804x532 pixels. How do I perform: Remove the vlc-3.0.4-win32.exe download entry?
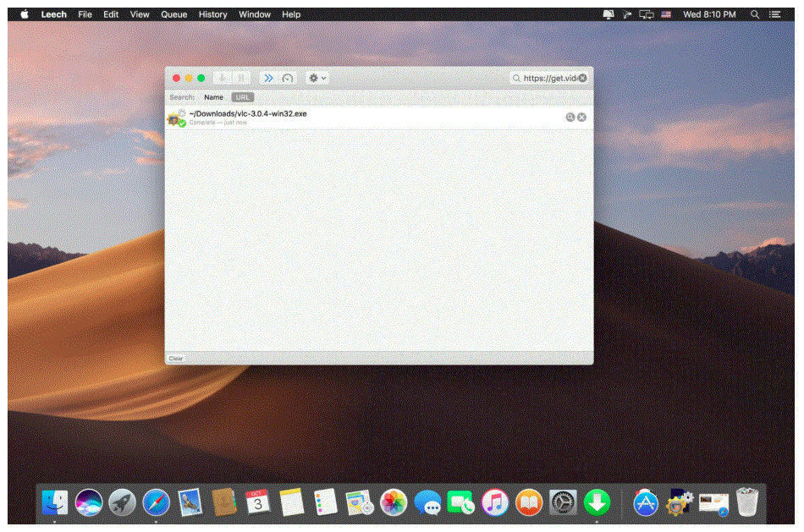[x=581, y=118]
